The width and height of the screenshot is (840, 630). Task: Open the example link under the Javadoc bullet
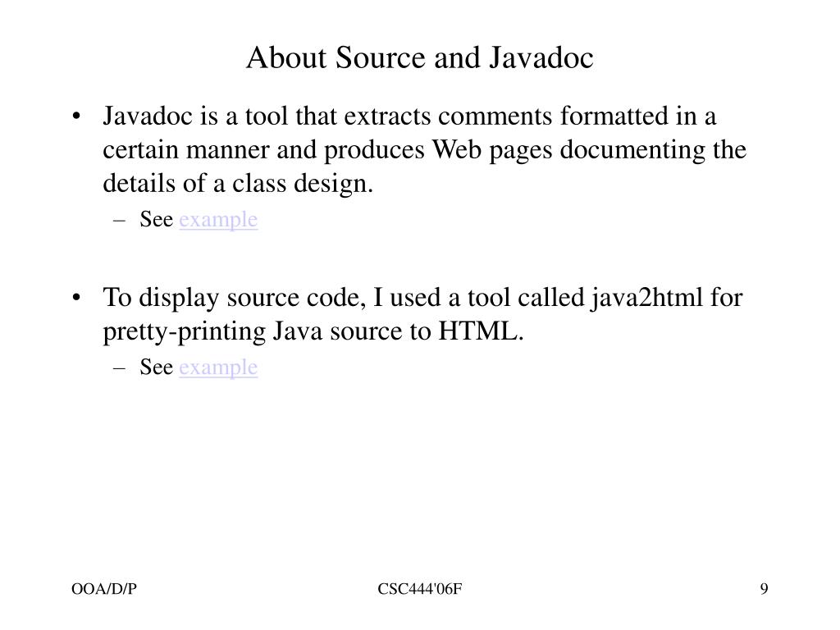pos(218,220)
